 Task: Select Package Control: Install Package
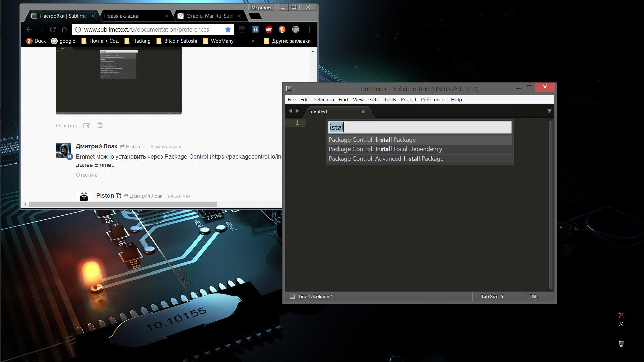(x=420, y=140)
